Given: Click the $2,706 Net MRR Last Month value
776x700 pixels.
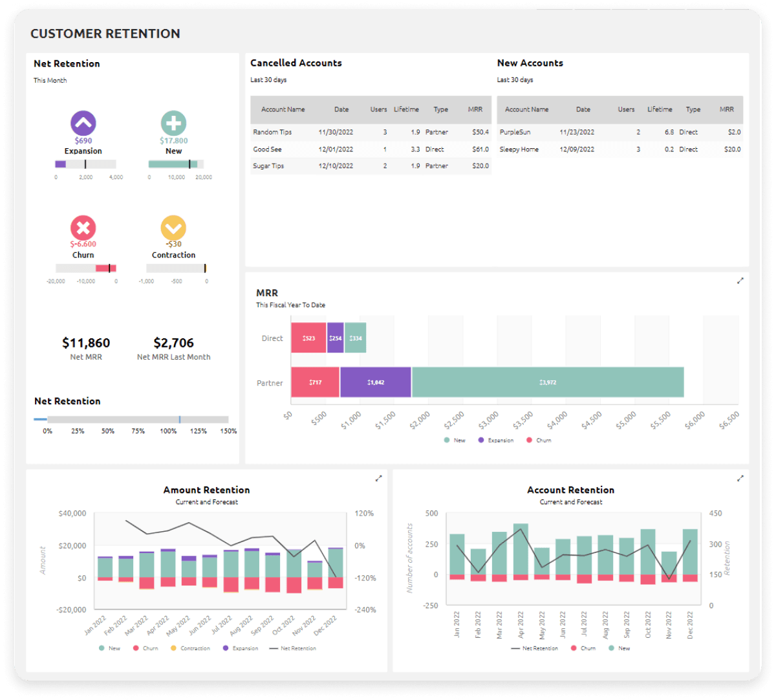Looking at the screenshot, I should [x=173, y=343].
